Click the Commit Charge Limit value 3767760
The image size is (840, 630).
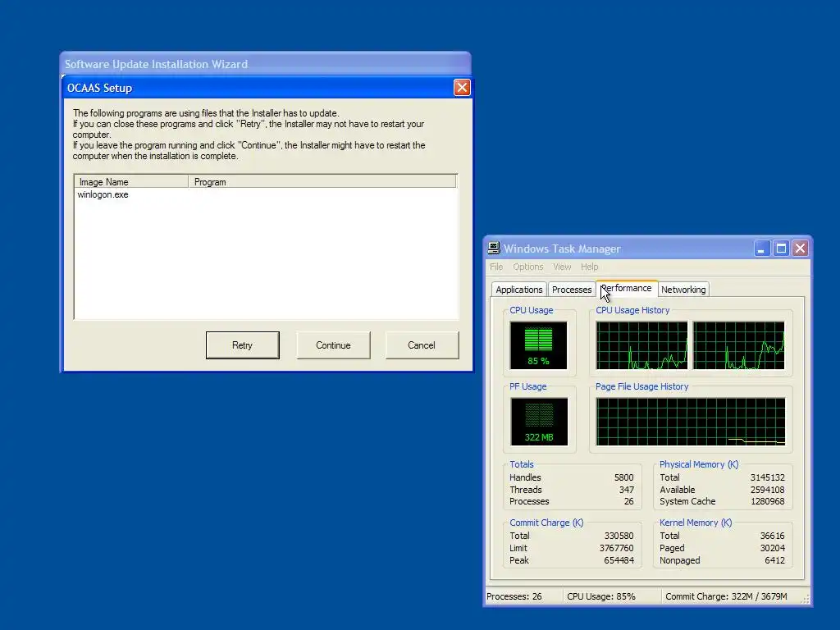point(616,548)
